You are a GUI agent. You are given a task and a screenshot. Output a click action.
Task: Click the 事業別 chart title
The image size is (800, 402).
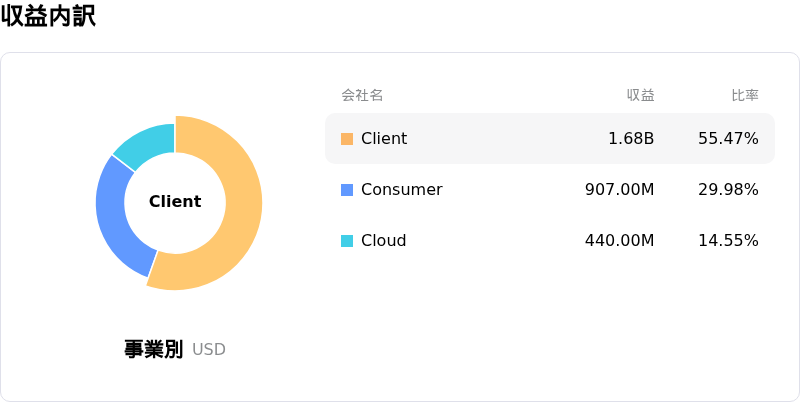point(153,349)
